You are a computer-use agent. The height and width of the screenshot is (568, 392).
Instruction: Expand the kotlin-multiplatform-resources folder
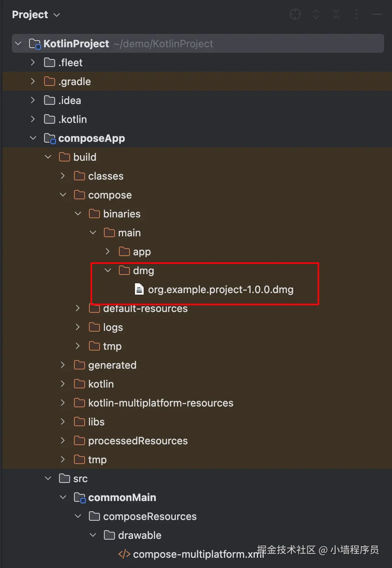pos(63,403)
